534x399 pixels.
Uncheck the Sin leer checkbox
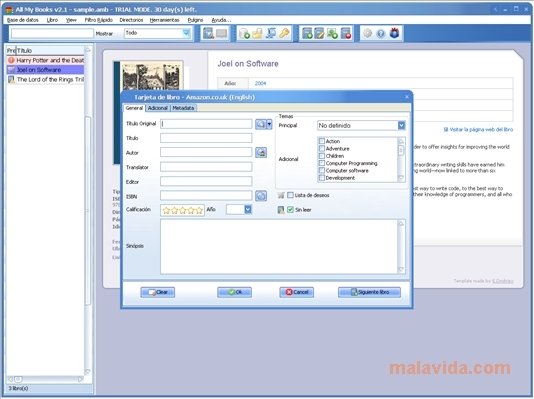290,210
